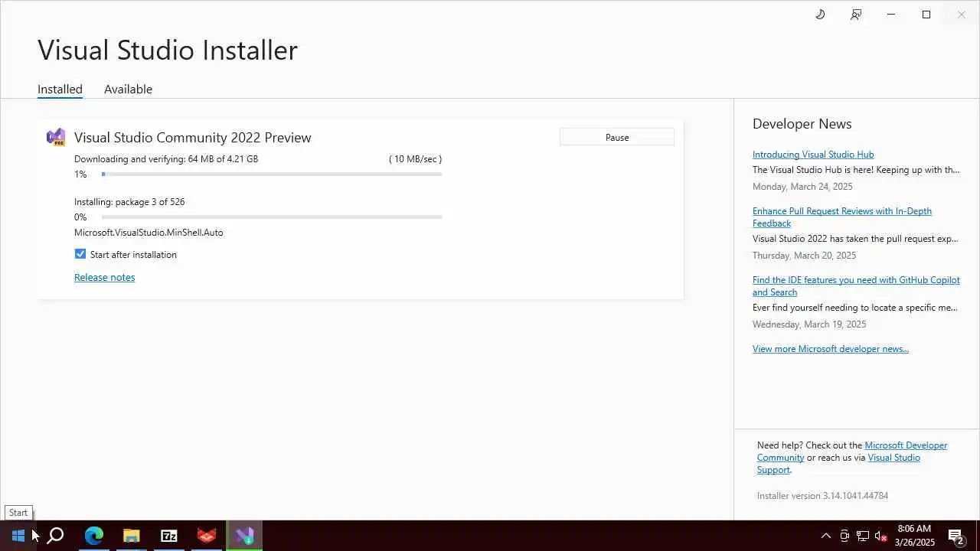Viewport: 980px width, 551px height.
Task: Open Find the IDE features article
Action: pyautogui.click(x=856, y=286)
